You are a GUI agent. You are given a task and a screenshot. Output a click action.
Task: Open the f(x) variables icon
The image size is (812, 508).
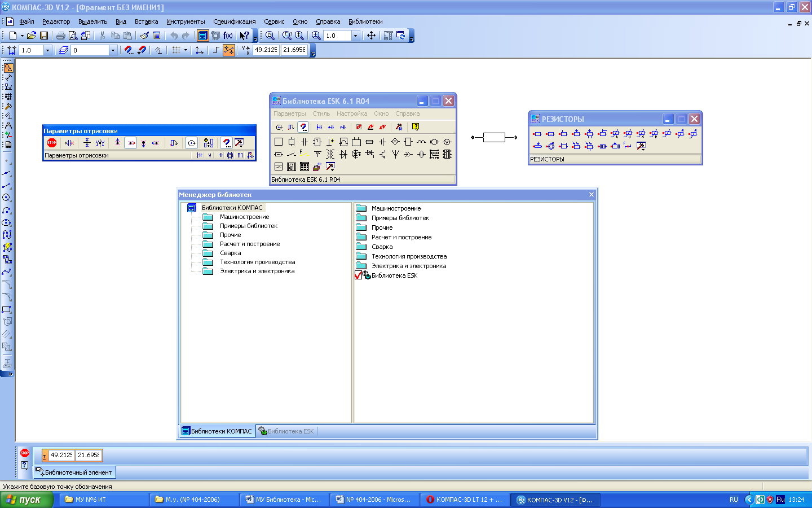(228, 36)
